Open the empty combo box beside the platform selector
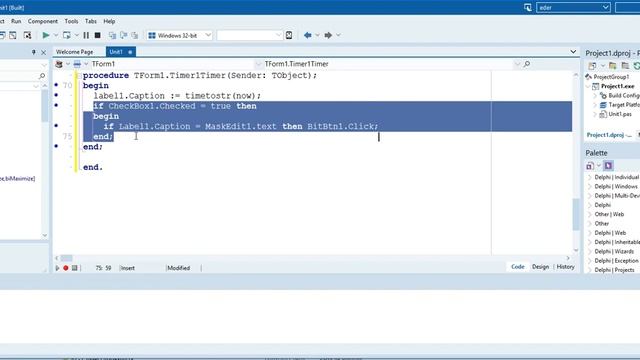640x360 pixels. [x=278, y=36]
